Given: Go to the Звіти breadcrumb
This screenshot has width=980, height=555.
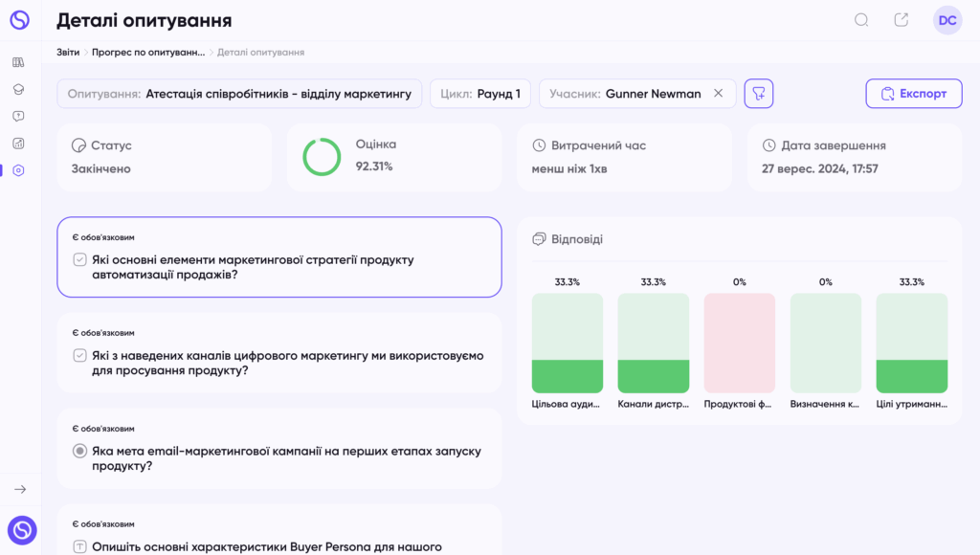Looking at the screenshot, I should (68, 53).
